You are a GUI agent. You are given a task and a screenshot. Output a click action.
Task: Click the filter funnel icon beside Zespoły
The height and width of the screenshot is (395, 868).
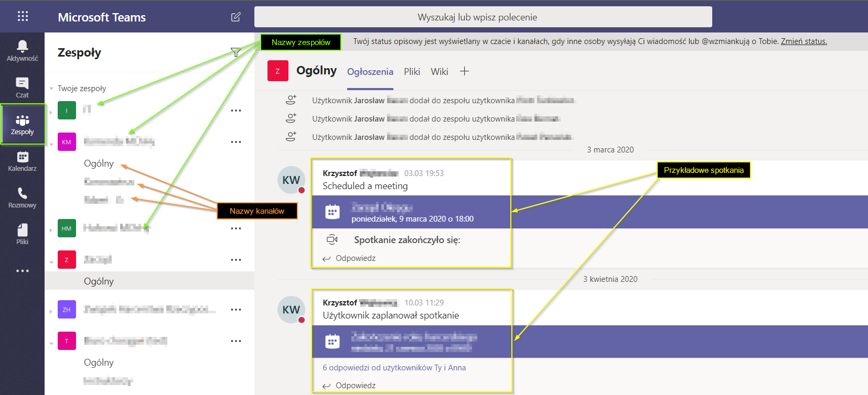coord(236,52)
